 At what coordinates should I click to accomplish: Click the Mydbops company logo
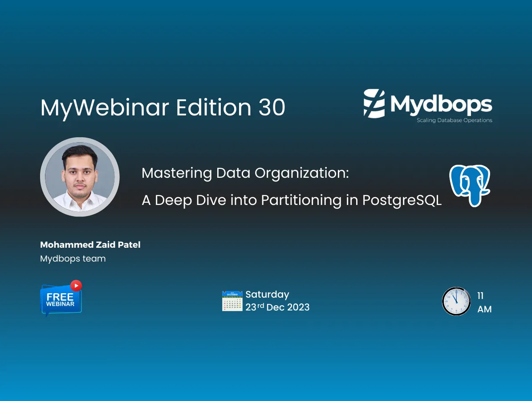427,105
